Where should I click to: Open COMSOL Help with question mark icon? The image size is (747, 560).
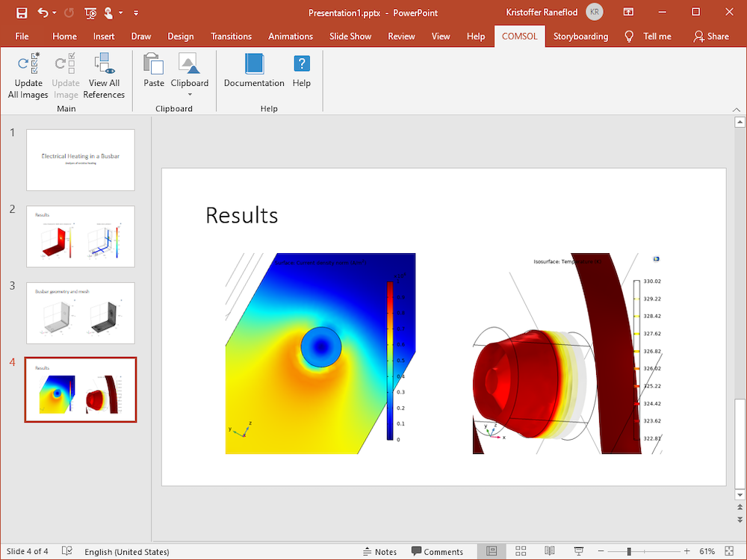(x=302, y=70)
